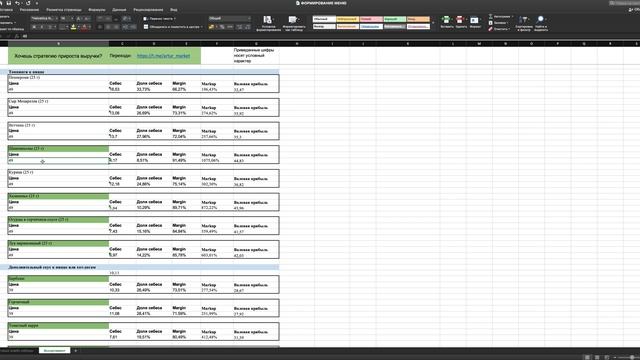Click the Save icon in title bar
The height and width of the screenshot is (360, 640).
pyautogui.click(x=9, y=3)
